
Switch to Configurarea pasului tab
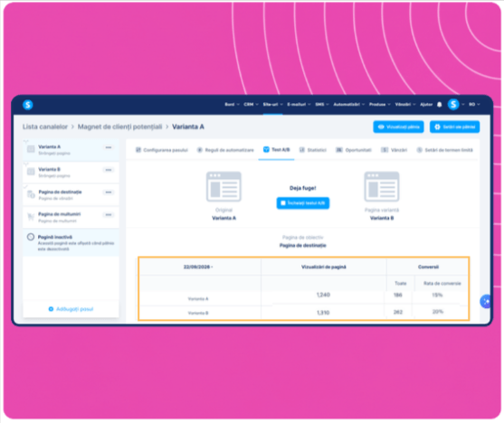coord(162,150)
